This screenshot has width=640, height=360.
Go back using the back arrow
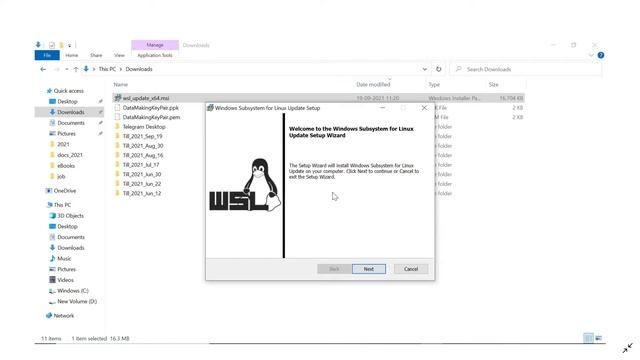click(x=43, y=69)
